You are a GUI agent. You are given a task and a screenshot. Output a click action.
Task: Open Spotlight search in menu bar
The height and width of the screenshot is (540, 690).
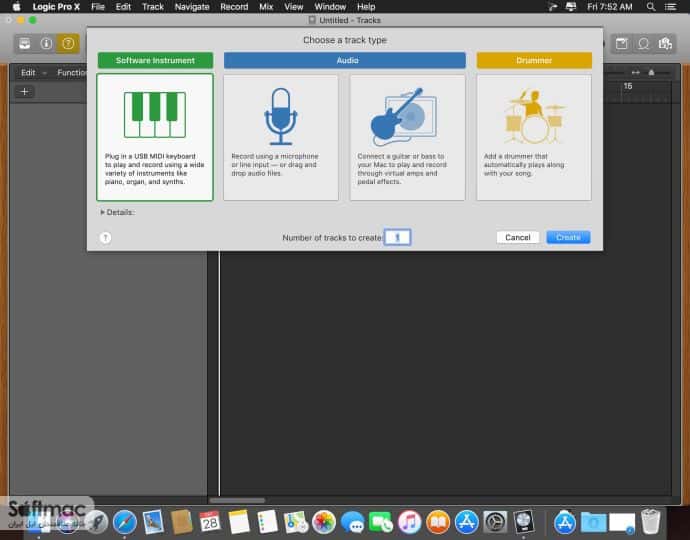pyautogui.click(x=650, y=7)
